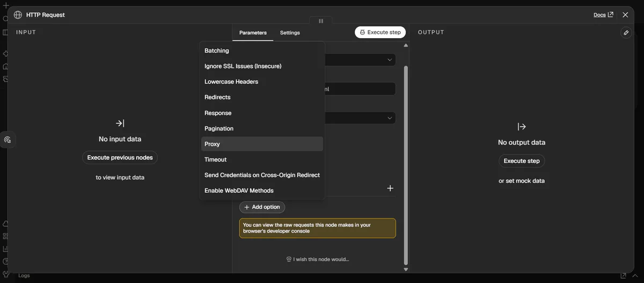
Task: Click the 'No output data' arrow icon
Action: click(522, 127)
